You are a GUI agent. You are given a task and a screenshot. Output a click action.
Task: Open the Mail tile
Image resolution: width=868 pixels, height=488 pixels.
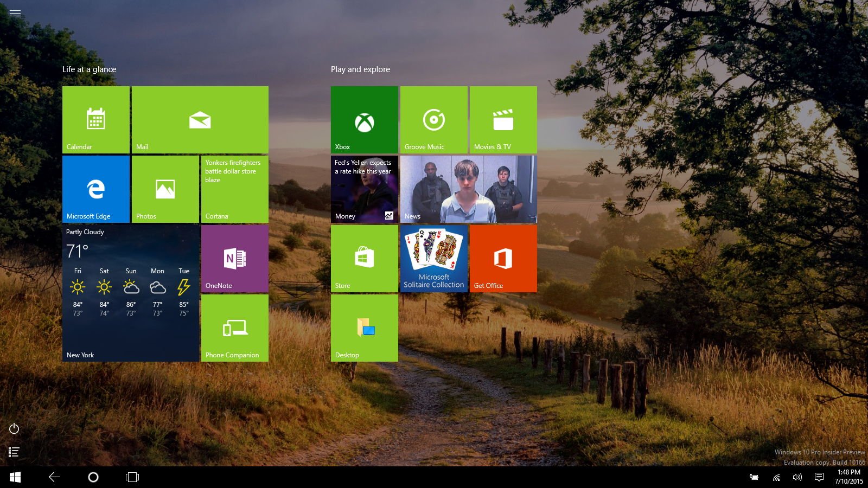tap(200, 120)
